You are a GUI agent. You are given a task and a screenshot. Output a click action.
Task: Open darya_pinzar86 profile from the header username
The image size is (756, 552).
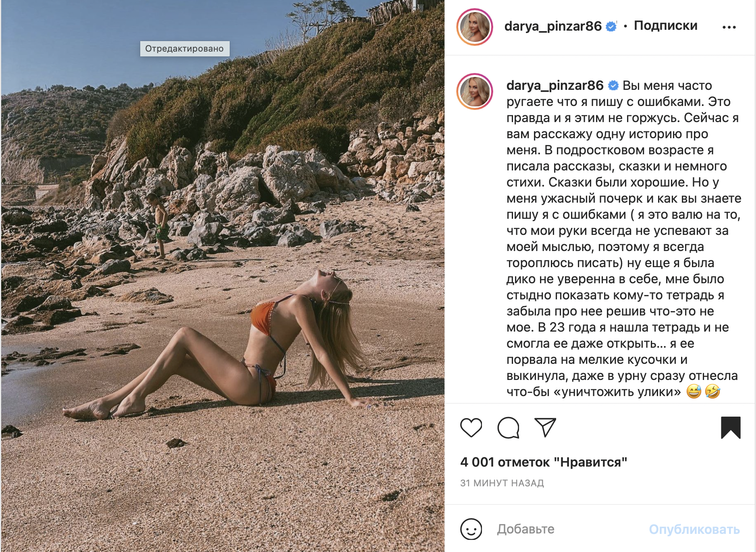pos(552,27)
